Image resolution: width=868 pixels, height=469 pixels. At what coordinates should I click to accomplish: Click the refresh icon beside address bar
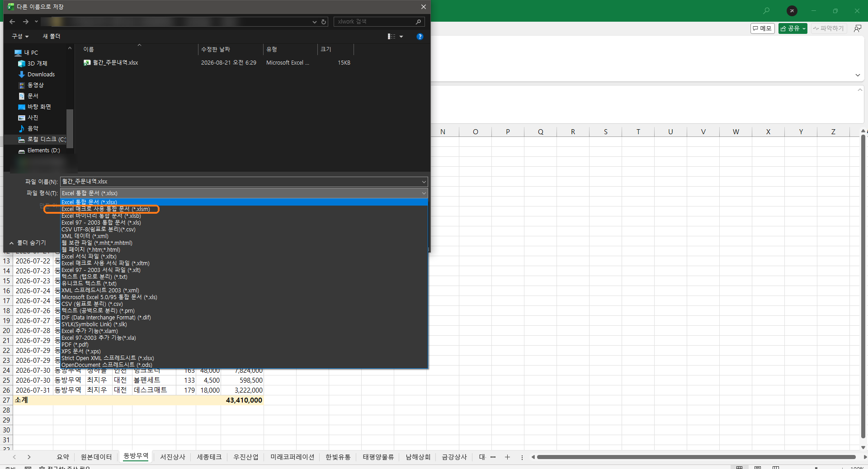click(x=324, y=22)
